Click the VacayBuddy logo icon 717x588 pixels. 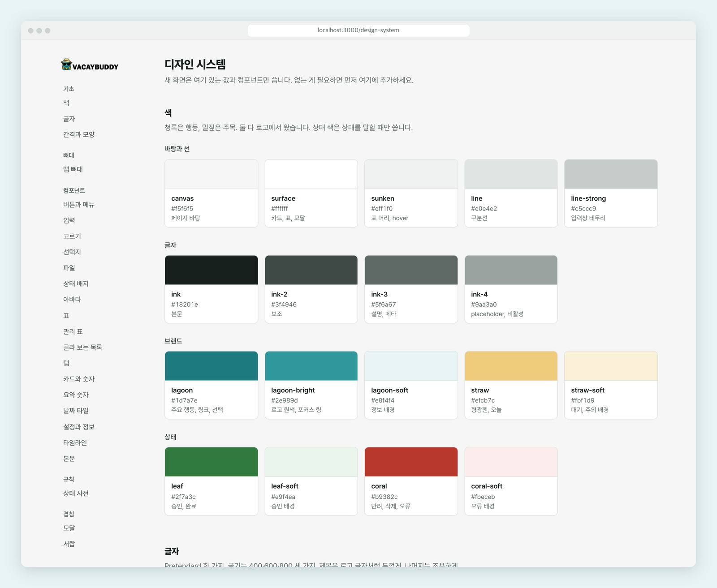(x=66, y=64)
